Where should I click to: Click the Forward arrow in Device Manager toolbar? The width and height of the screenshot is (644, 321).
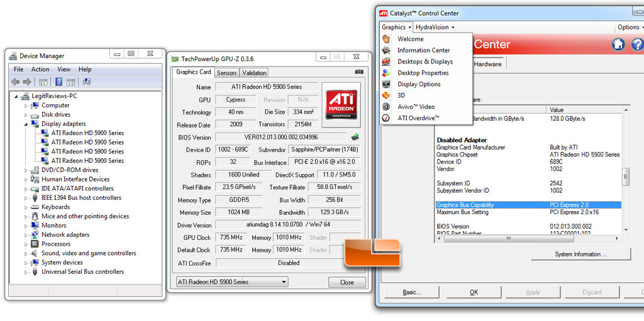[27, 82]
